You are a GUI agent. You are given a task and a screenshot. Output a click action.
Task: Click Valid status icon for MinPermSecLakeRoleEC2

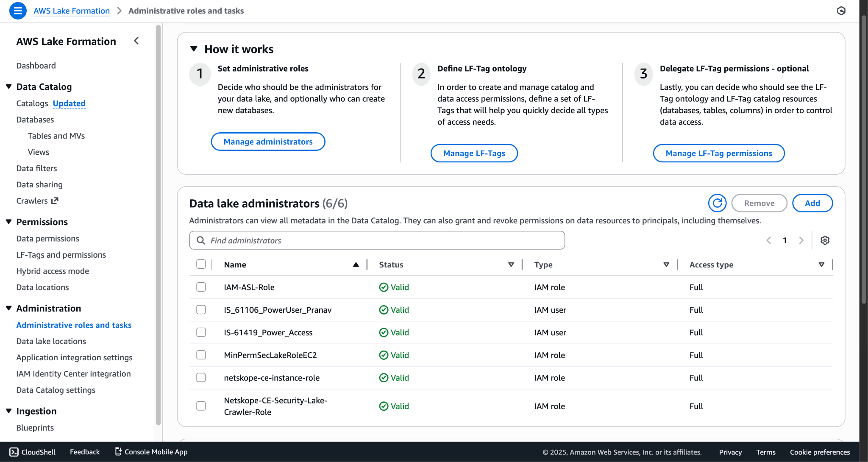pos(384,355)
